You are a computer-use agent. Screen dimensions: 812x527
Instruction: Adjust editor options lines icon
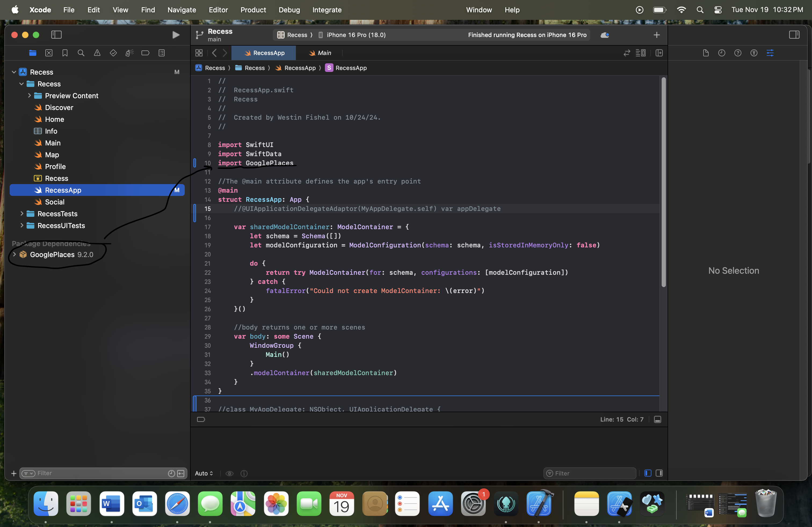coord(640,53)
